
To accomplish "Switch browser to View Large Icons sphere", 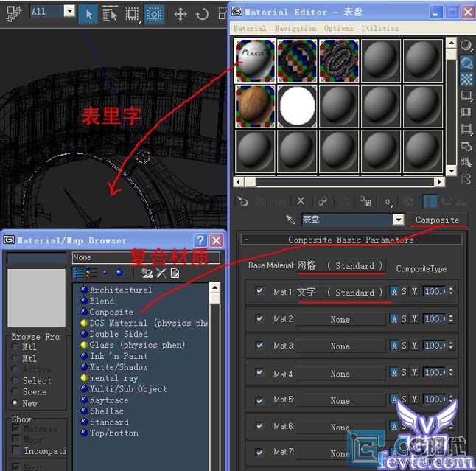I will pos(119,273).
